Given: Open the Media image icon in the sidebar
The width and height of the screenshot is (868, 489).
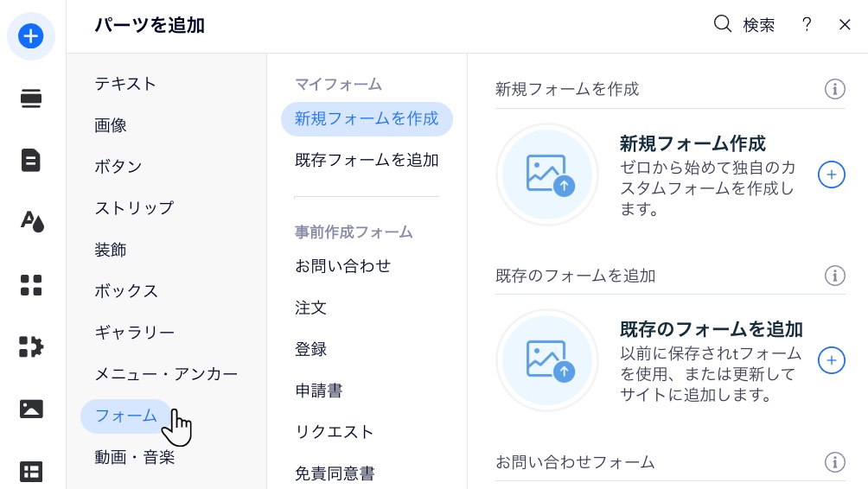Looking at the screenshot, I should pyautogui.click(x=31, y=409).
